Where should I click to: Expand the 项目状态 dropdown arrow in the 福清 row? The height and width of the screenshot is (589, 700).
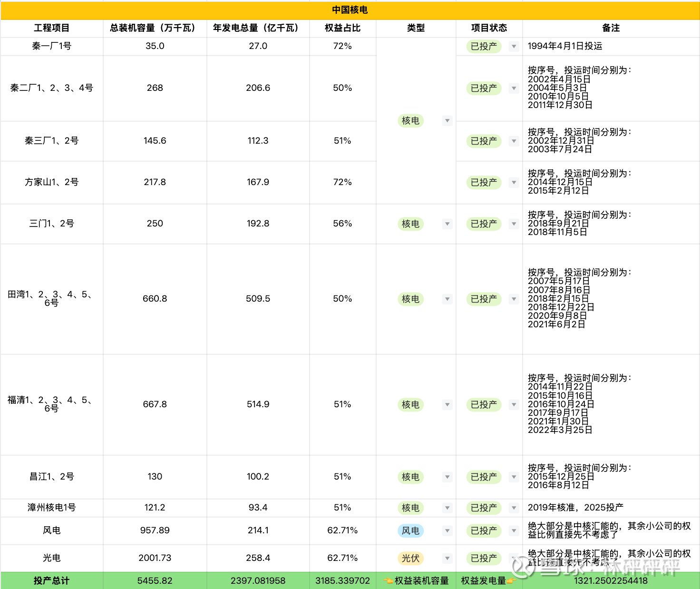pos(514,404)
